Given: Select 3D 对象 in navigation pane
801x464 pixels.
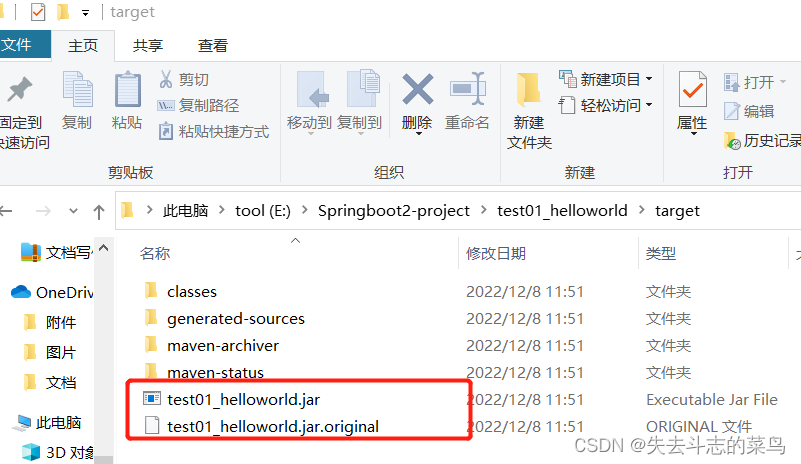Looking at the screenshot, I should [70, 452].
